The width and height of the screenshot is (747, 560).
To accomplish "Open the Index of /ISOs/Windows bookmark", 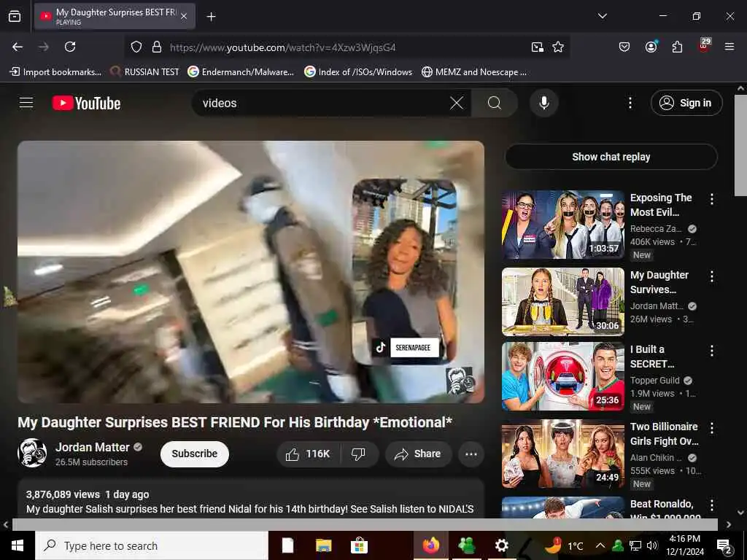I will tap(358, 72).
